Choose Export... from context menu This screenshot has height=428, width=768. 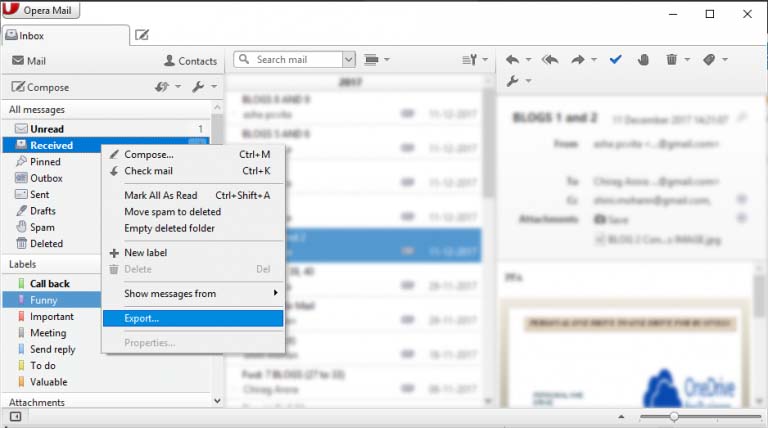point(193,318)
